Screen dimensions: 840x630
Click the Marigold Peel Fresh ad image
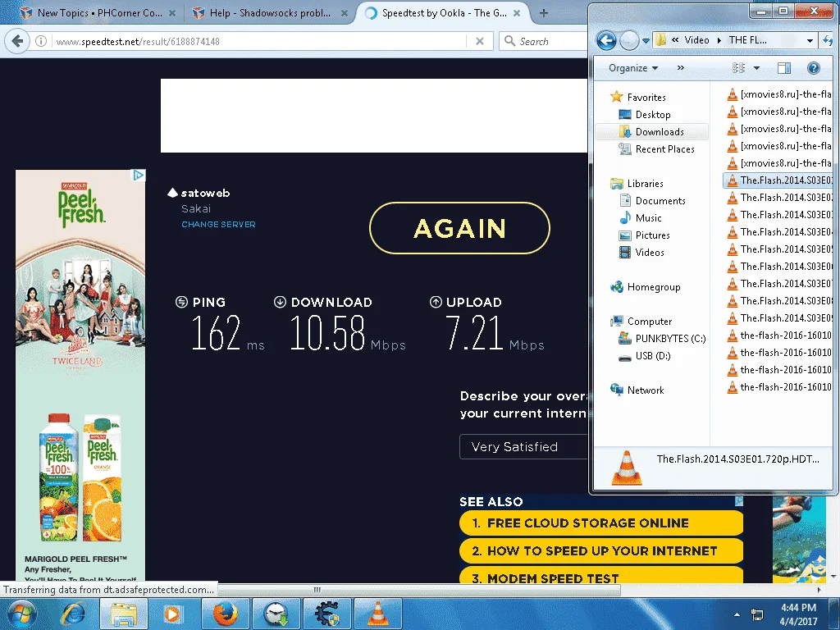[x=80, y=375]
